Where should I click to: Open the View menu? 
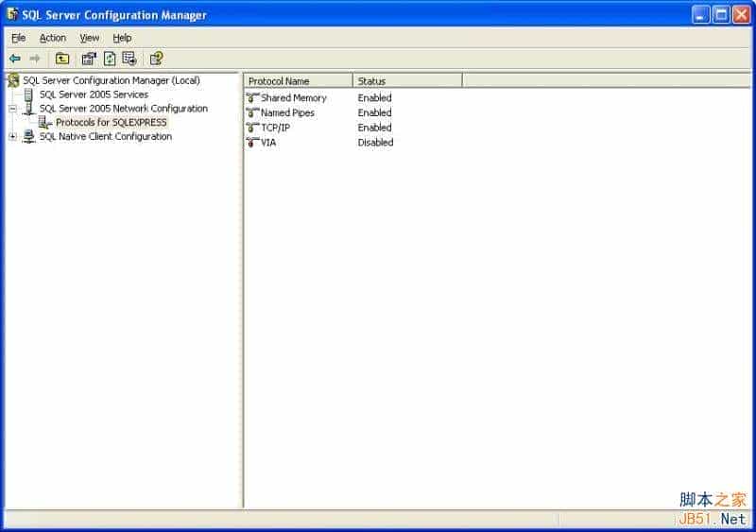(x=89, y=38)
